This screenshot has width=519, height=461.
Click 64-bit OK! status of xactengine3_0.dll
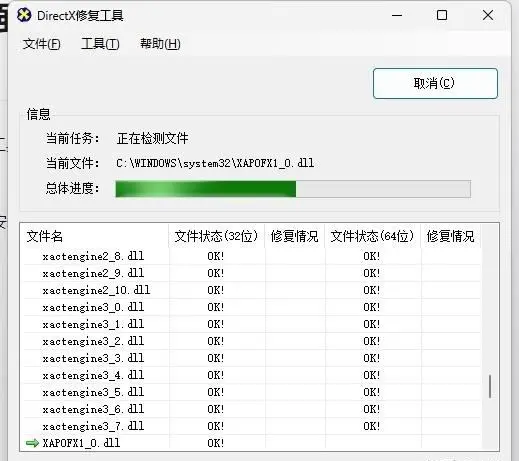(x=372, y=307)
